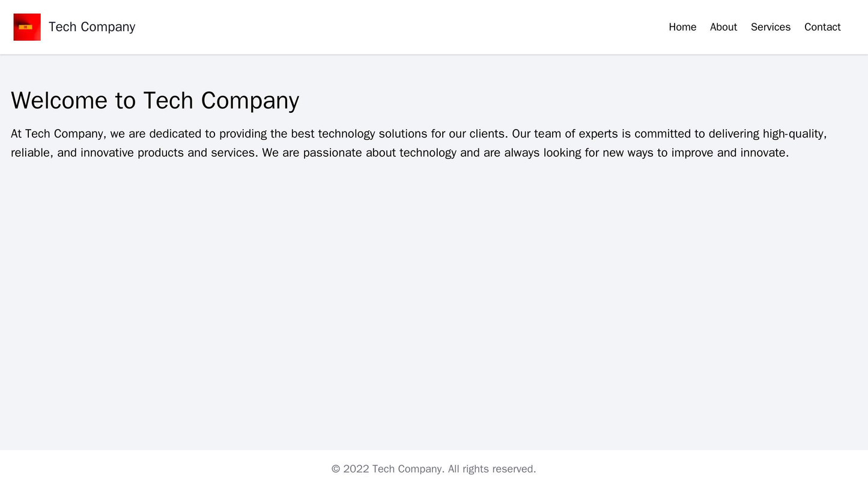This screenshot has width=868, height=488.
Task: Click Home to return to the landing page
Action: click(x=682, y=26)
